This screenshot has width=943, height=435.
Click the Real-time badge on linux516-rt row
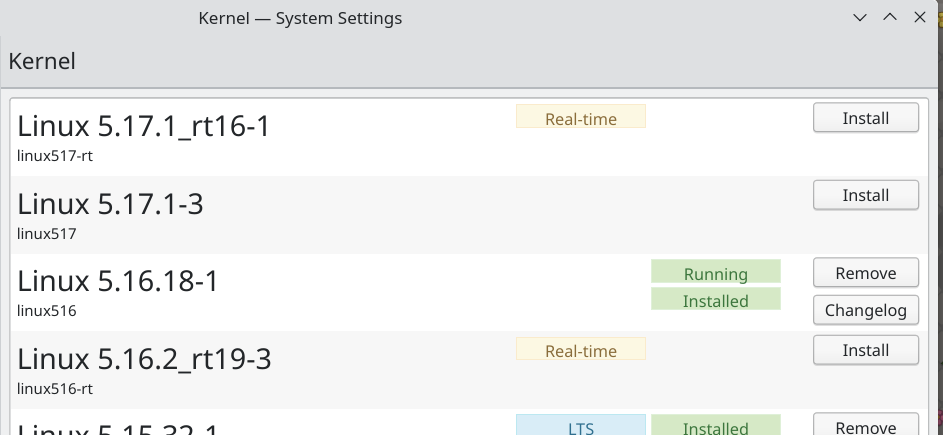[580, 349]
